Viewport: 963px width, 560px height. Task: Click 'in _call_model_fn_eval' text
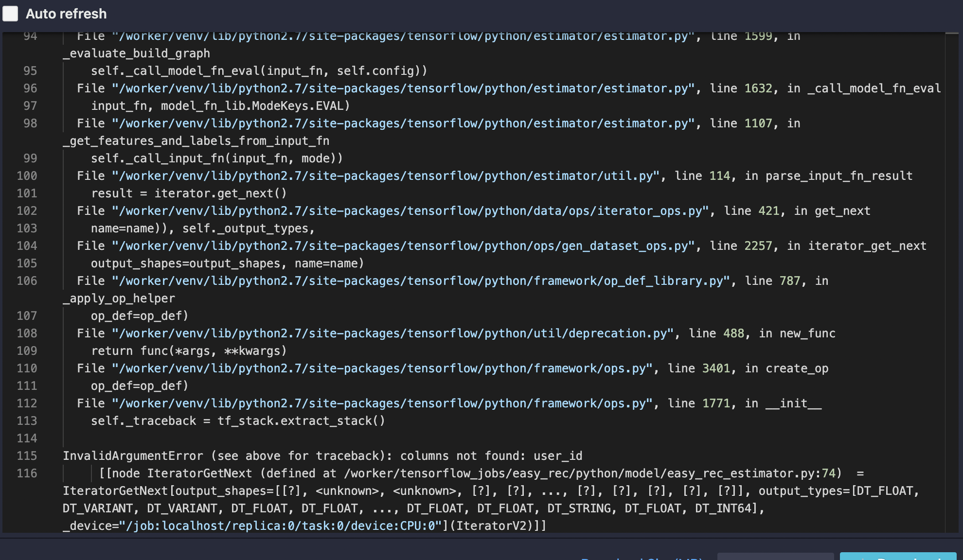coord(864,88)
